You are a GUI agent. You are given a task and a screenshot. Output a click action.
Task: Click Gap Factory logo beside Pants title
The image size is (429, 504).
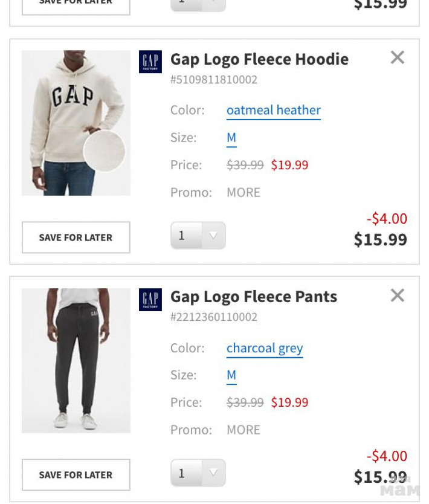tap(150, 300)
